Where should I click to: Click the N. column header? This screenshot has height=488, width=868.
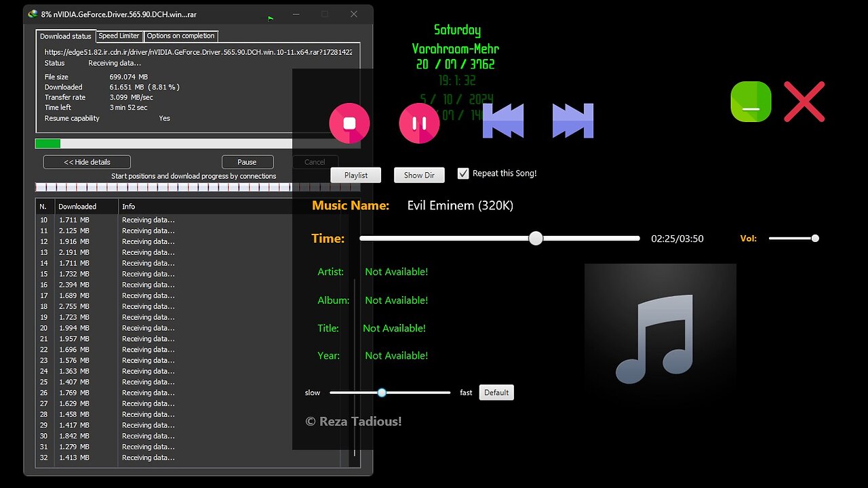click(45, 206)
